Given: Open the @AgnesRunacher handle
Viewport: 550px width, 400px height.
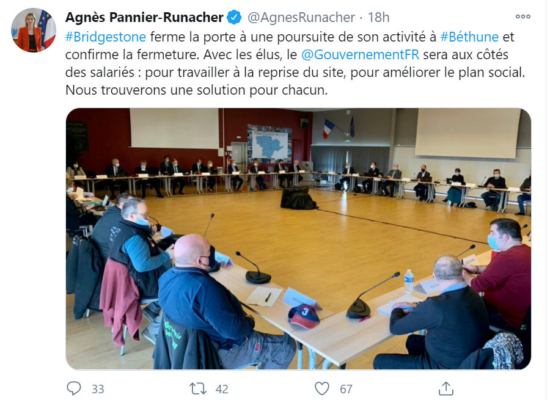Looking at the screenshot, I should pos(301,17).
